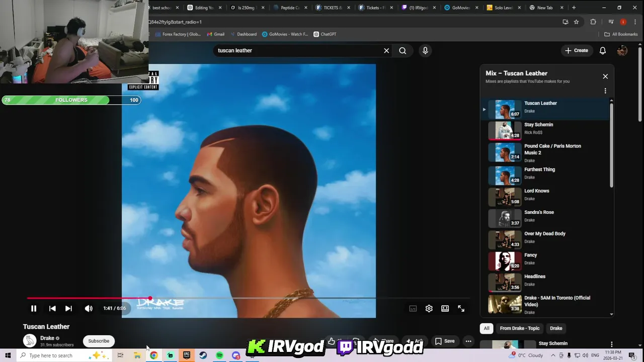
Task: Open the Mix playlist three-dot menu
Action: pyautogui.click(x=605, y=91)
